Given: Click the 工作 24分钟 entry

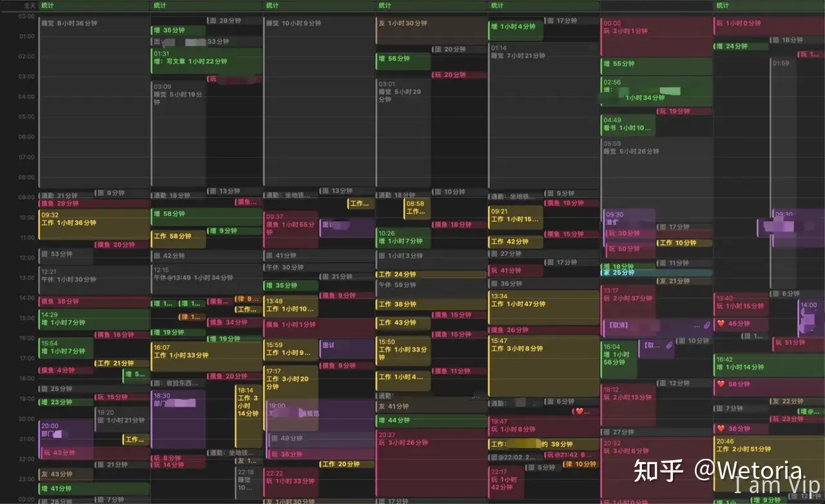Looking at the screenshot, I should click(432, 275).
